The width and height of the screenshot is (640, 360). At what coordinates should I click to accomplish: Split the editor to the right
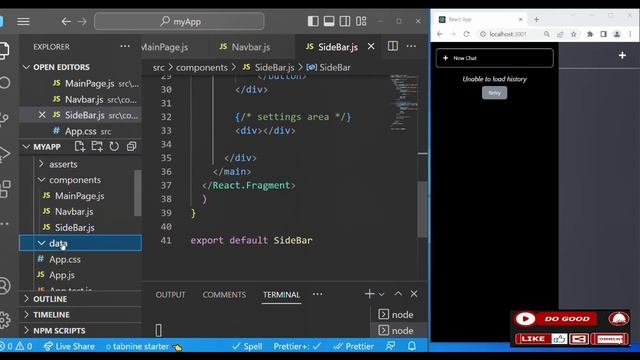393,46
